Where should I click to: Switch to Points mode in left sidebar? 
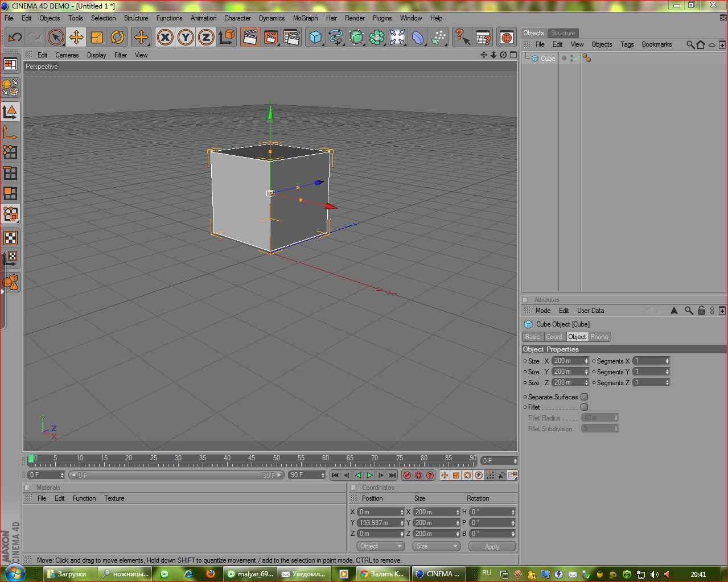pos(10,152)
